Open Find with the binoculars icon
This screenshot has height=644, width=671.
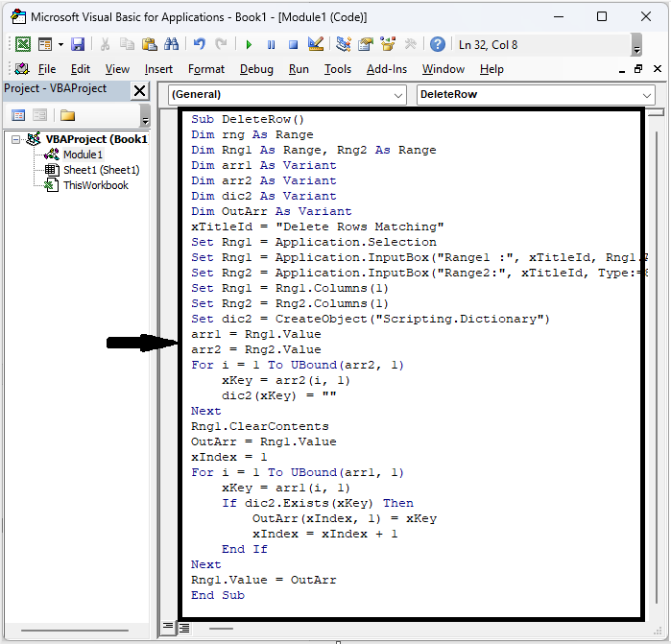point(172,44)
